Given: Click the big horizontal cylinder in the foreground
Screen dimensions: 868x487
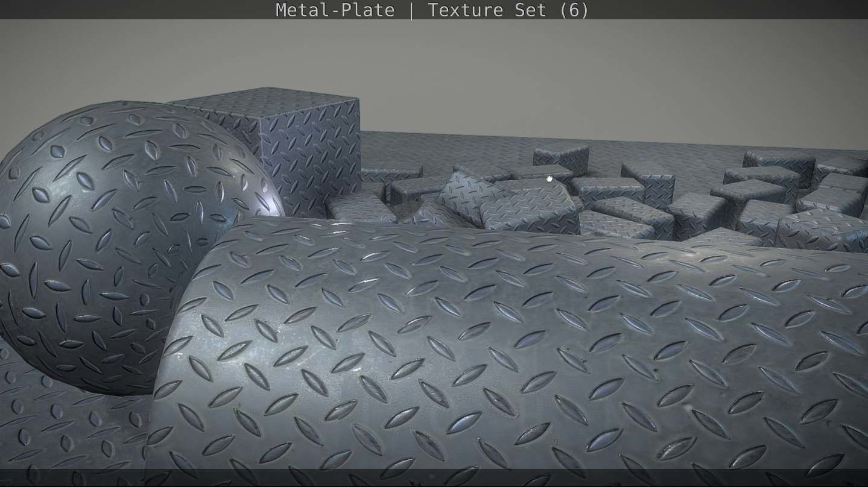Looking at the screenshot, I should (x=507, y=353).
